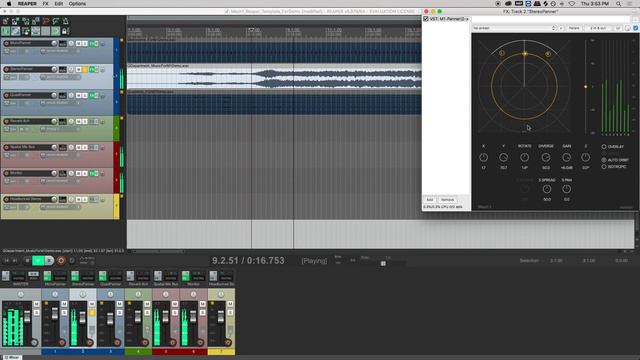Open the Options menu in menu bar
Screen dimensions: 640x360
[x=77, y=4]
